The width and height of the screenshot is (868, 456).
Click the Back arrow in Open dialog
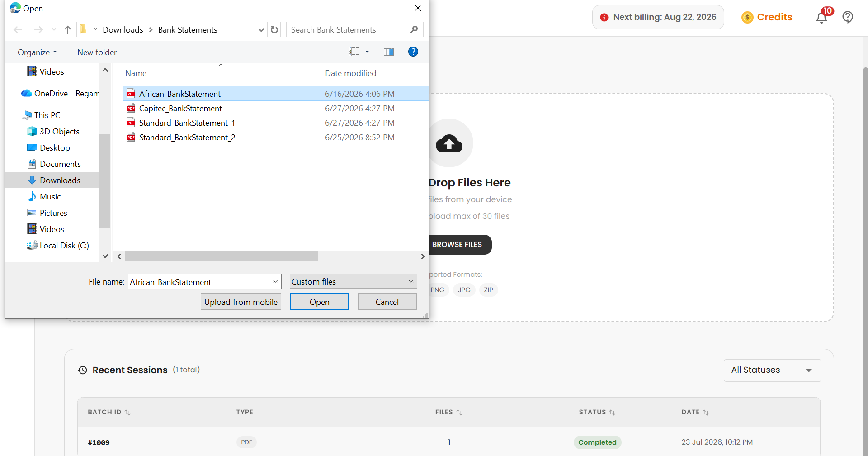coord(18,30)
